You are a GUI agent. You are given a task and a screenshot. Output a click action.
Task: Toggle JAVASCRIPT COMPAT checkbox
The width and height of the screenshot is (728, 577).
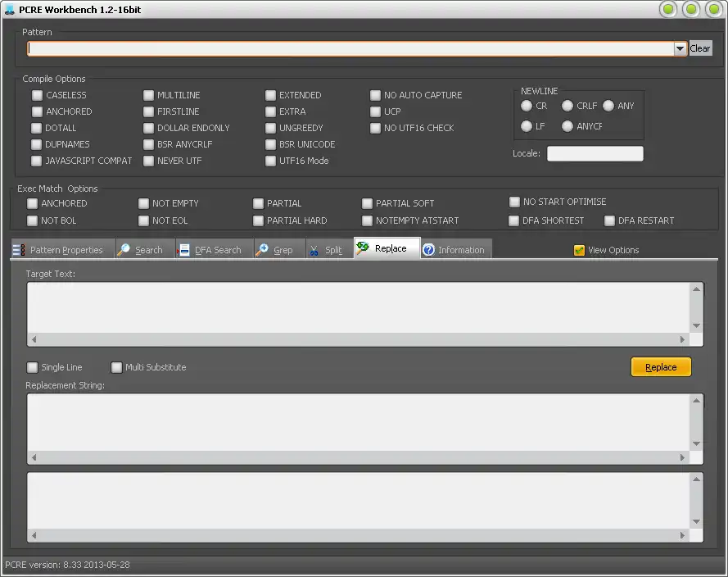(36, 161)
